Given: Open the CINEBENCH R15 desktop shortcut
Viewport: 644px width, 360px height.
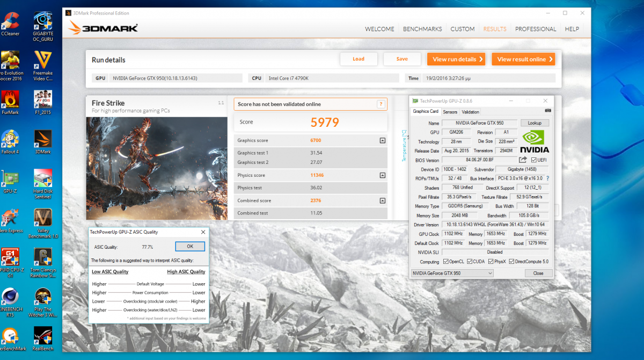Looking at the screenshot, I should click(x=10, y=303).
